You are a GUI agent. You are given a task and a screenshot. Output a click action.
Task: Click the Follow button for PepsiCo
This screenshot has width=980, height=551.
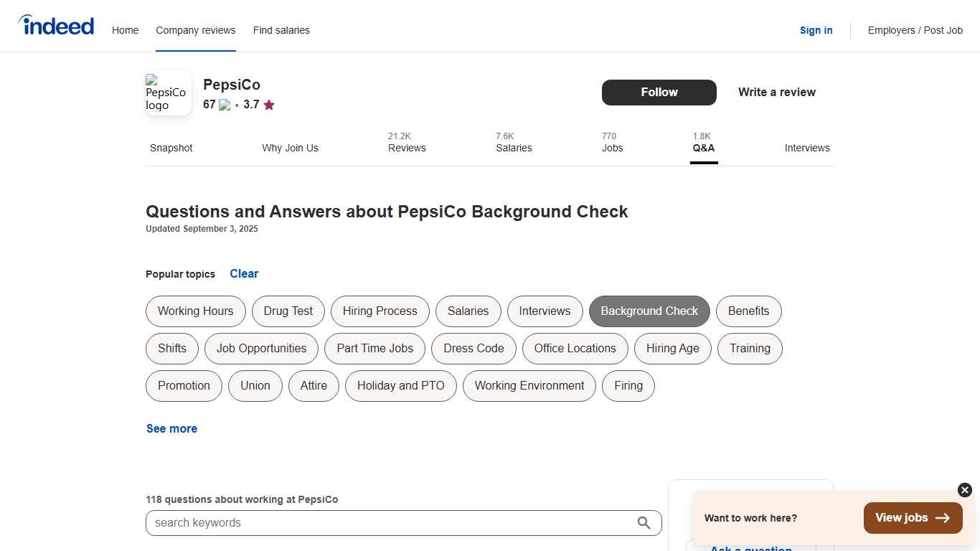[659, 93]
